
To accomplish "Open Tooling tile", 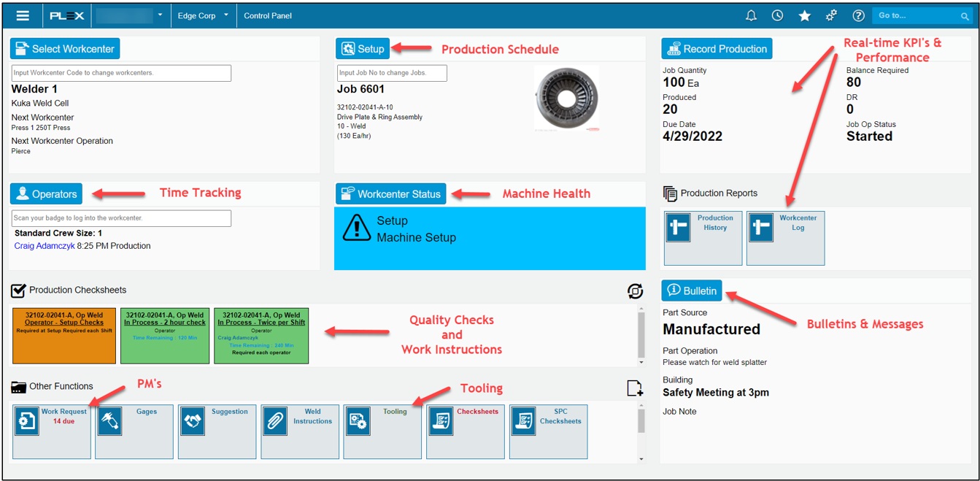I will (x=383, y=432).
